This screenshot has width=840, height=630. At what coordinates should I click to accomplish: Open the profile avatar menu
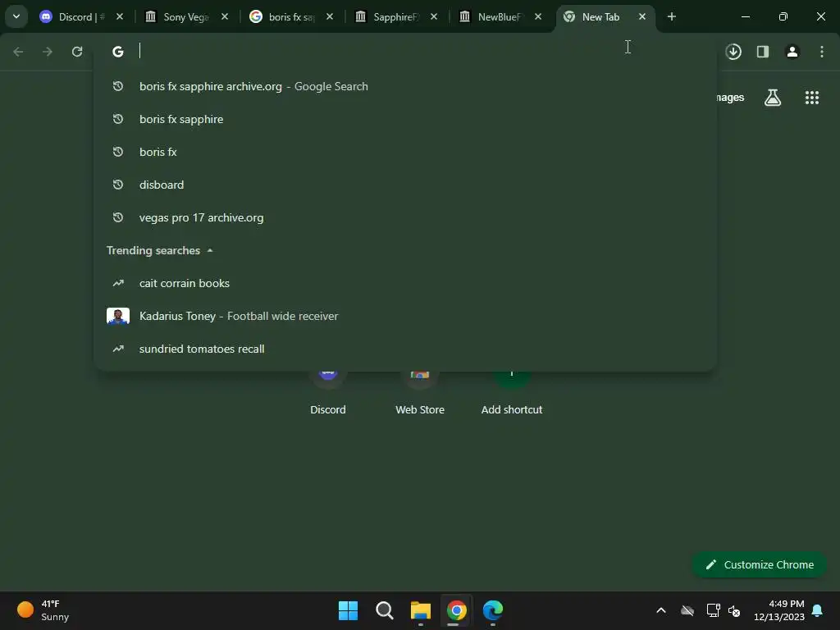[x=792, y=52]
